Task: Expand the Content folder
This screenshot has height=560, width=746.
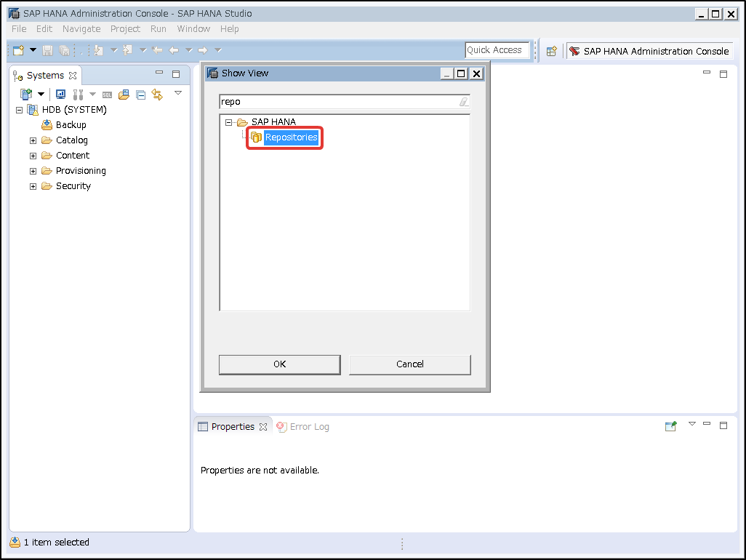Action: pos(33,156)
